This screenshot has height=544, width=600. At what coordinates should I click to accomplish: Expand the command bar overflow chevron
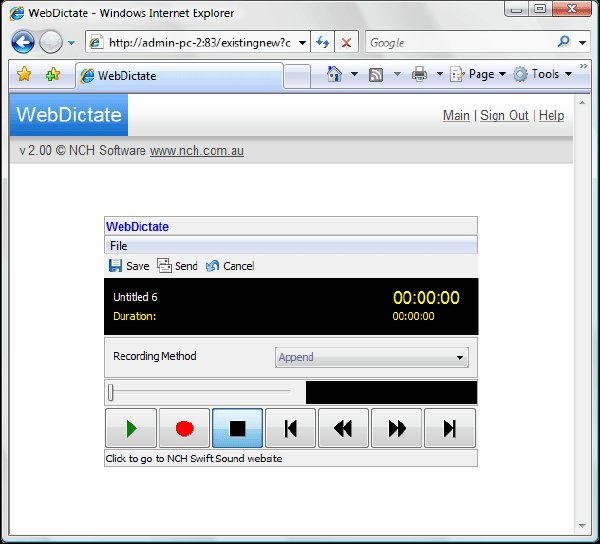(583, 66)
